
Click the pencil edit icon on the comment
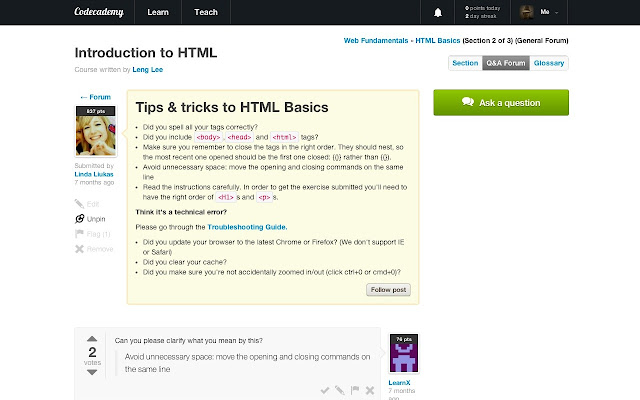tap(340, 390)
